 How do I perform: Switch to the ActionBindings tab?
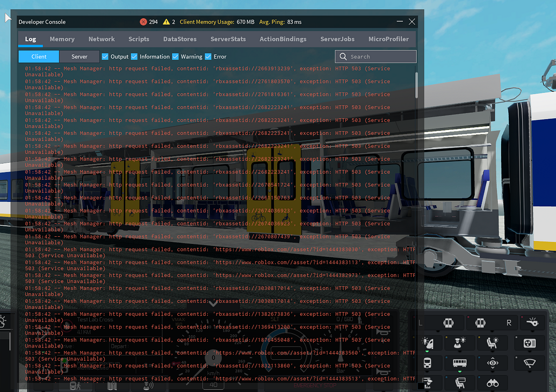283,39
